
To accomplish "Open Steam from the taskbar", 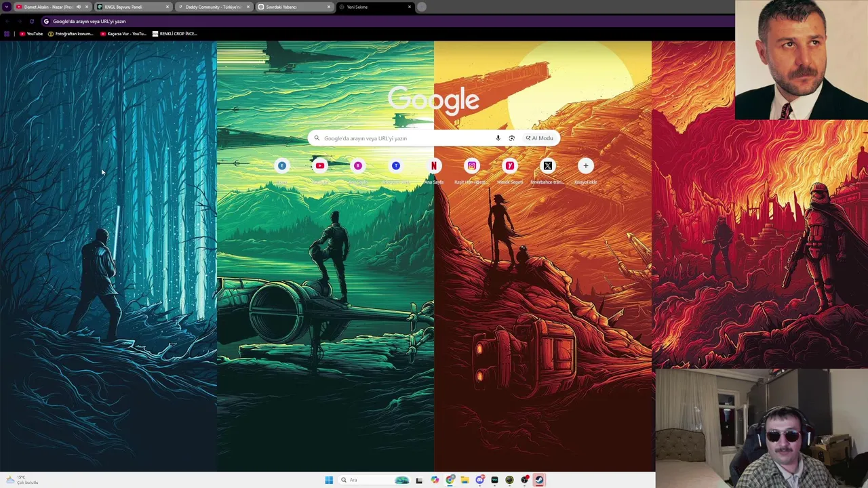I will tap(539, 480).
